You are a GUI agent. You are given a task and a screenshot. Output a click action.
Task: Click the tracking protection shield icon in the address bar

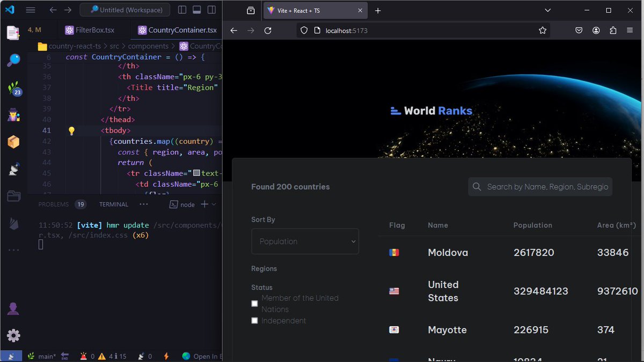[x=304, y=31]
